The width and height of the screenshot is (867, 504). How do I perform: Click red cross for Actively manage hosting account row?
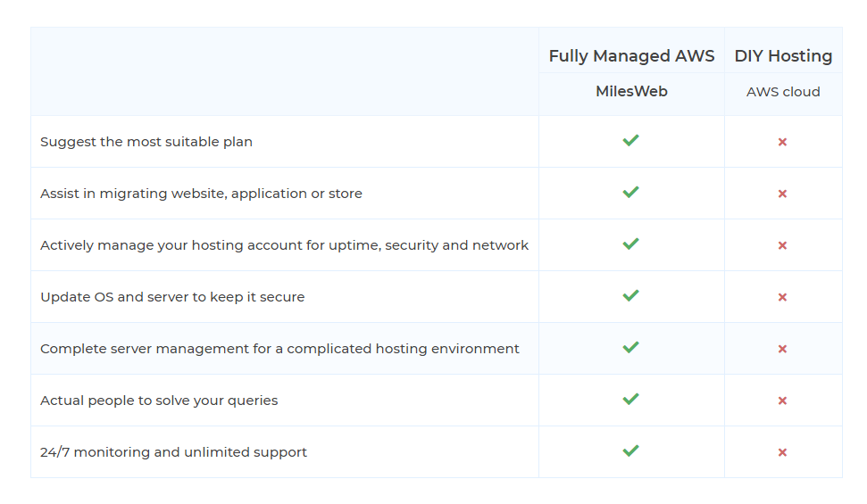pos(782,245)
